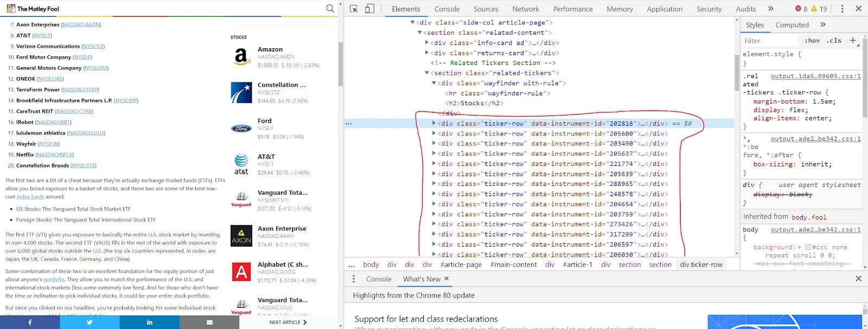
Task: Click the Amazon logo thumbnail
Action: pyautogui.click(x=241, y=57)
